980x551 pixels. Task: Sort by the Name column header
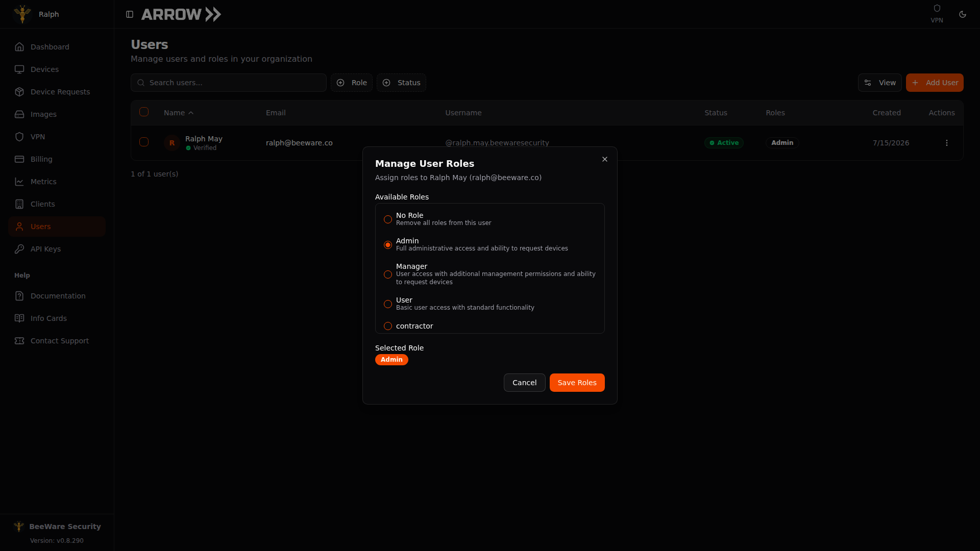click(x=179, y=113)
